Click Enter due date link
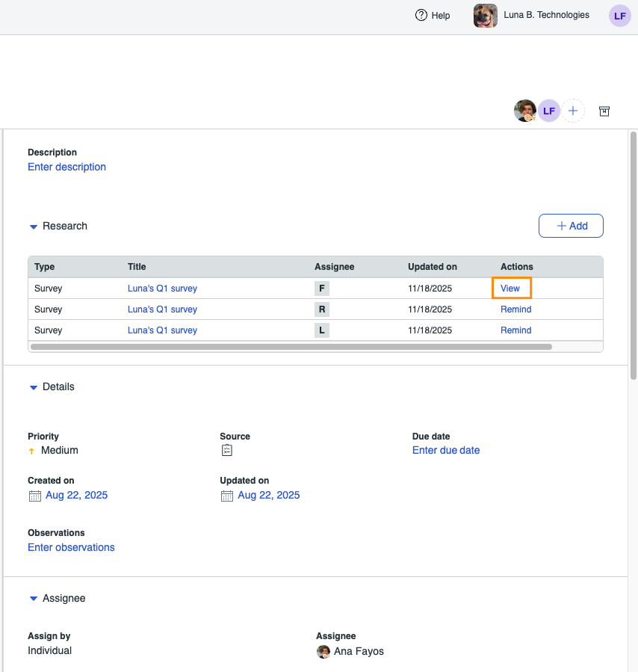 pos(446,450)
